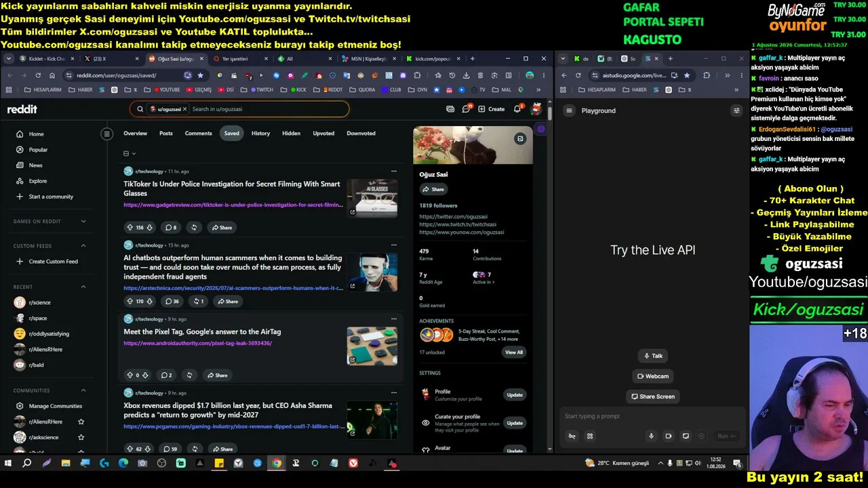Collapse the Games on Reddit section
Image resolution: width=868 pixels, height=488 pixels.
[x=83, y=221]
